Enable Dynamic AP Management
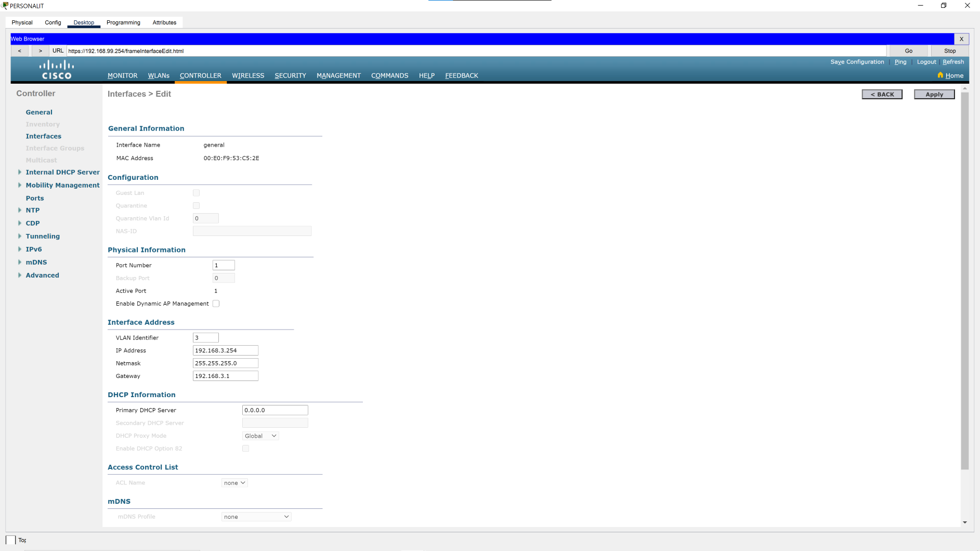The width and height of the screenshot is (980, 551). pos(216,304)
